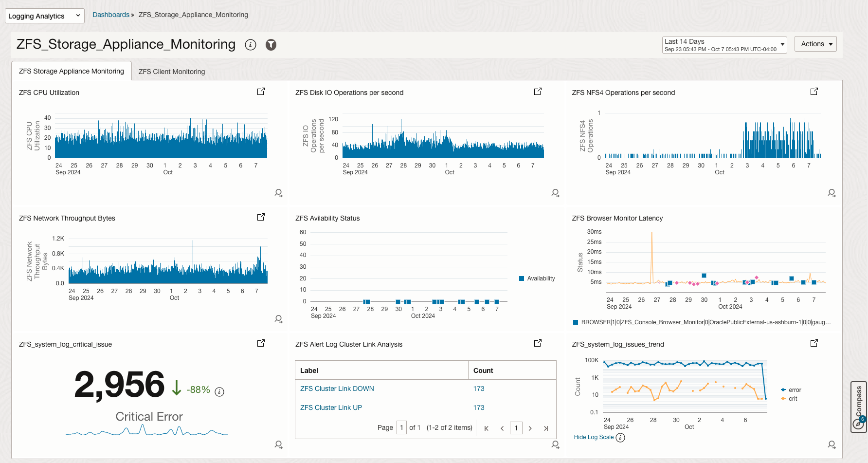
Task: Expand the Actions dropdown menu
Action: click(x=815, y=43)
